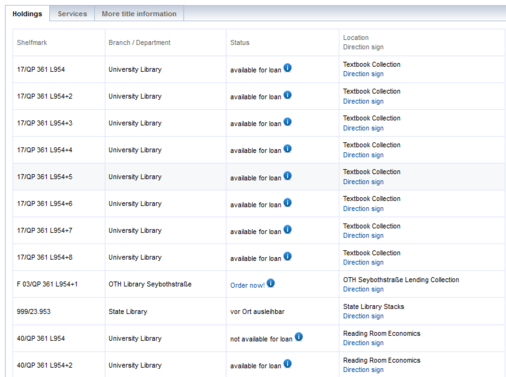Screen dimensions: 506x377
Task: Select shelfmark 17/QP 361 L954+6
Action: [44, 203]
